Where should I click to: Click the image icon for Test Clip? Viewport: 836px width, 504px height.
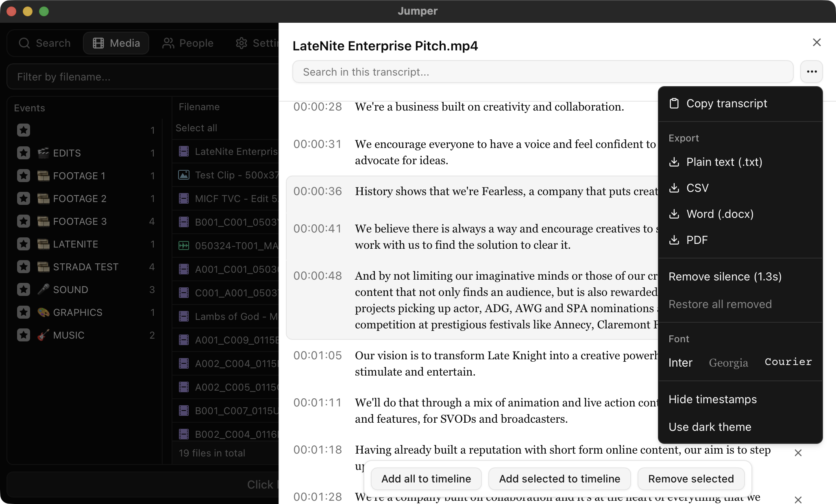click(x=184, y=175)
